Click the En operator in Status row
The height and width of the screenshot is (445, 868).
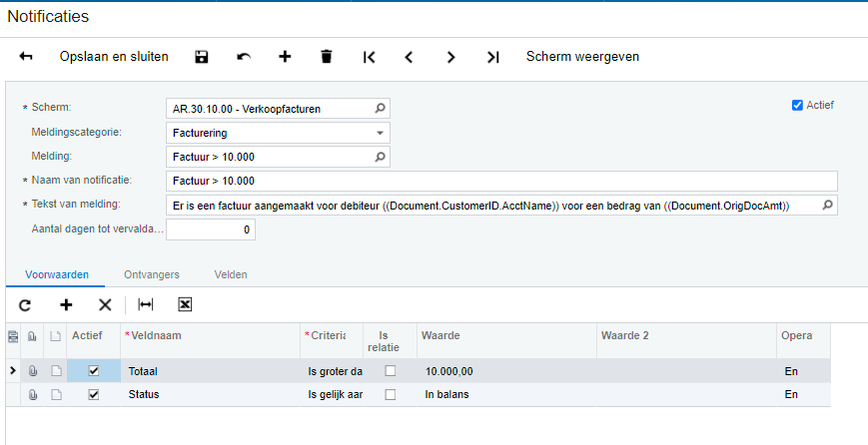click(x=803, y=395)
